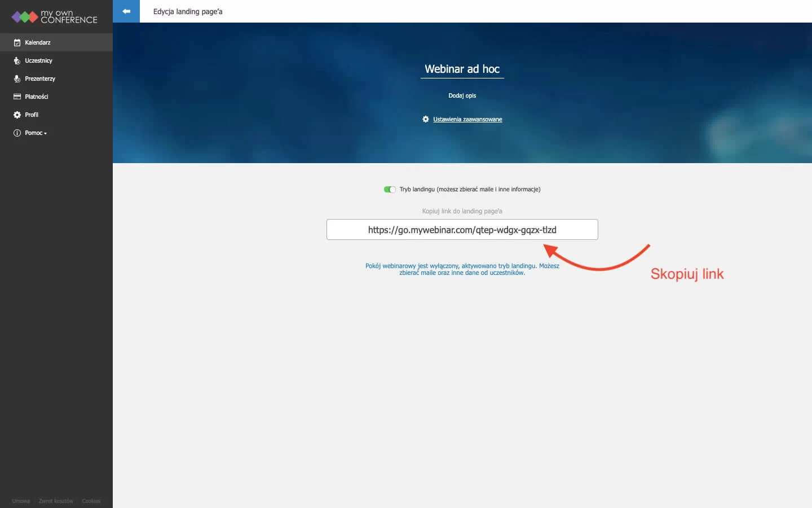Click the Uczestnicy participants icon
Screen dimensions: 812x508
[17, 60]
